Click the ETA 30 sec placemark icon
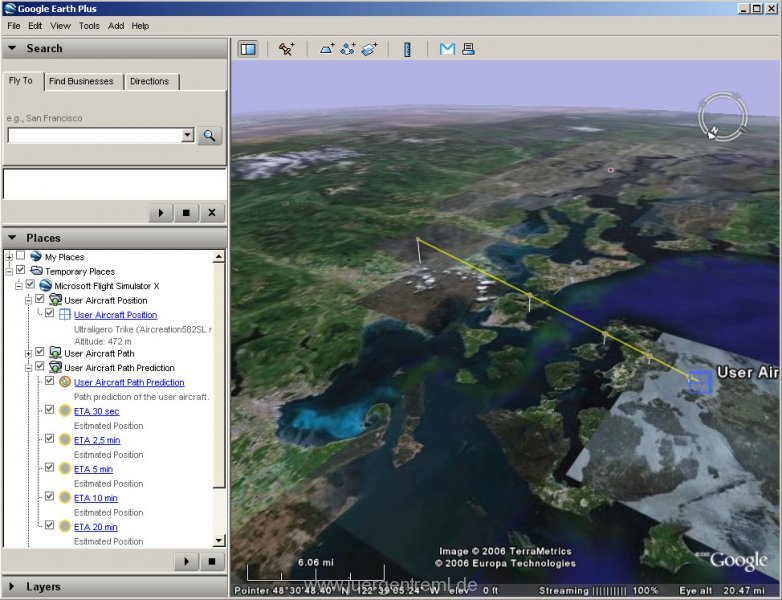Screen dimensions: 782x600 pyautogui.click(x=65, y=411)
